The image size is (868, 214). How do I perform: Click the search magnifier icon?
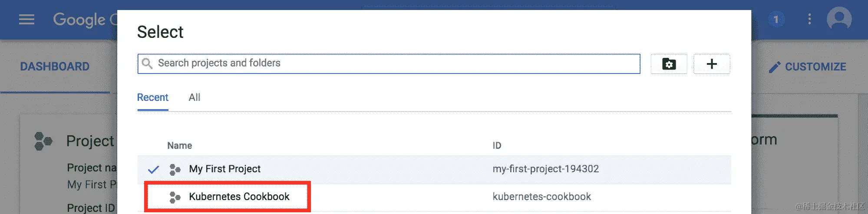click(x=147, y=64)
